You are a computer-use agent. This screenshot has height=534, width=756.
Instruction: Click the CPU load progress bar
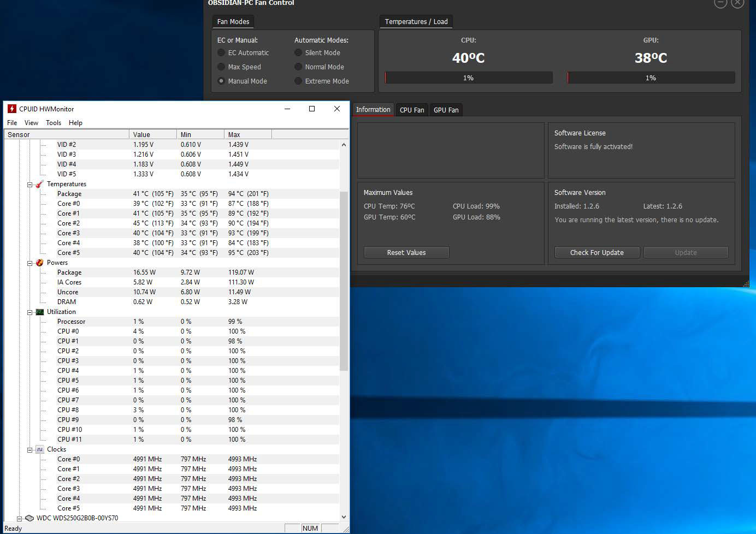[469, 78]
